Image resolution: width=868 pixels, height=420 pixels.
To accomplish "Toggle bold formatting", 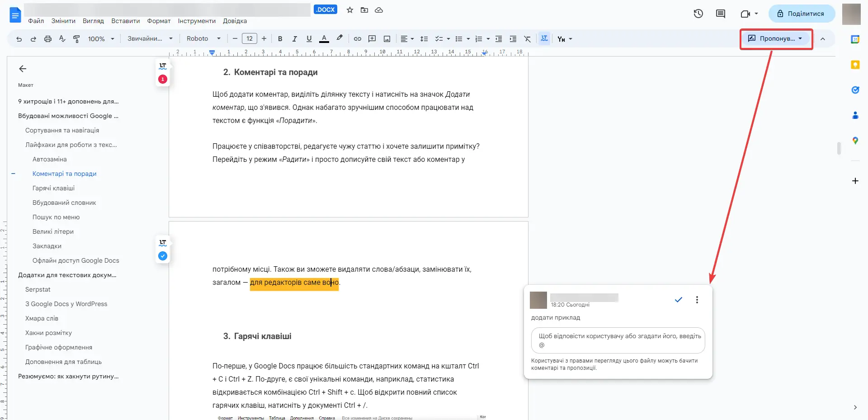I will click(280, 39).
